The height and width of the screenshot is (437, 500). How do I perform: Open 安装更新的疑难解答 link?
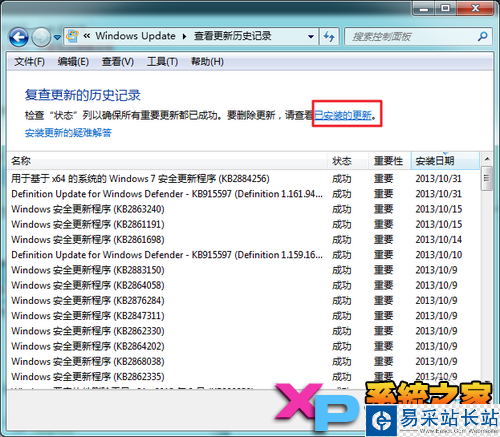coord(68,133)
